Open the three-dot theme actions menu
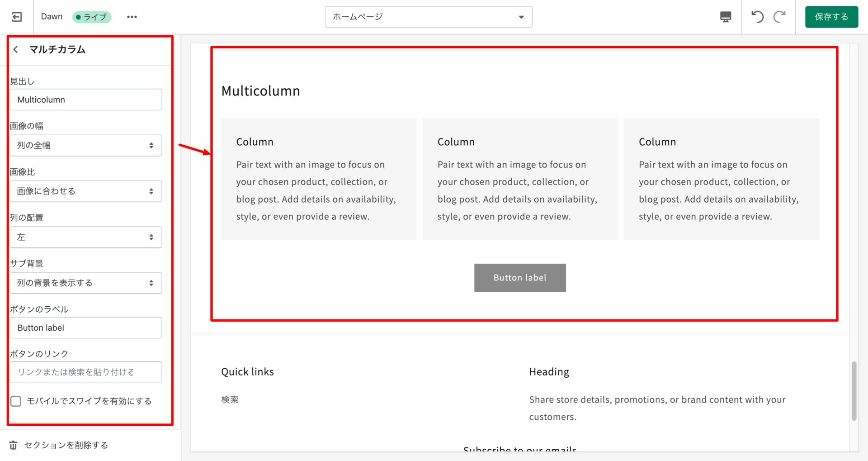This screenshot has width=868, height=461. click(x=132, y=17)
